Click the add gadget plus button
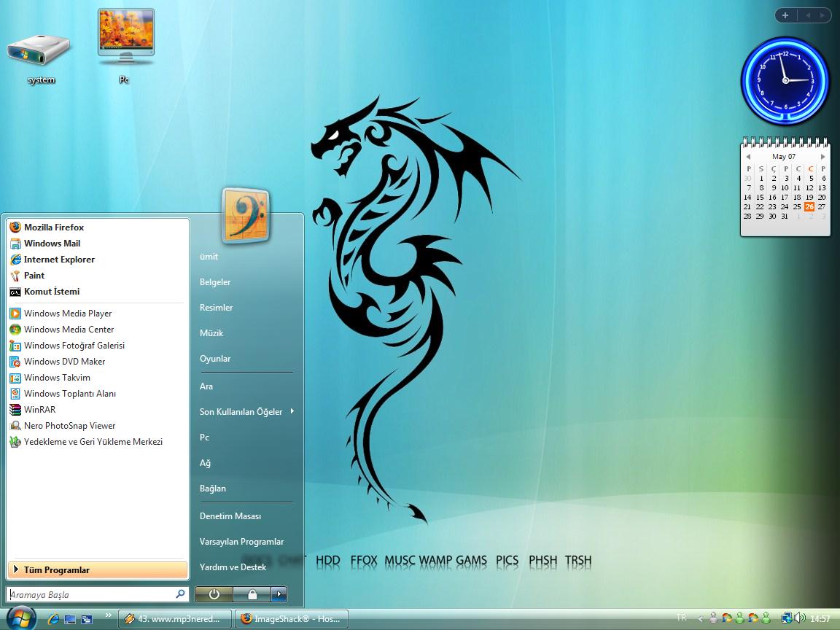 tap(785, 15)
